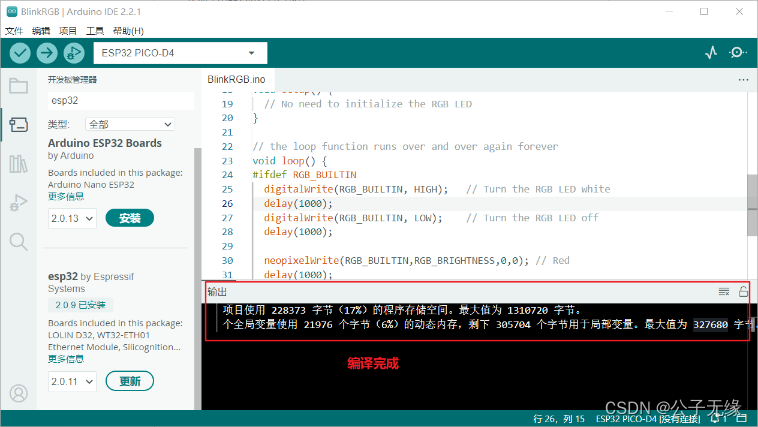The height and width of the screenshot is (427, 758).
Task: Open the Search sidebar icon
Action: (x=18, y=241)
